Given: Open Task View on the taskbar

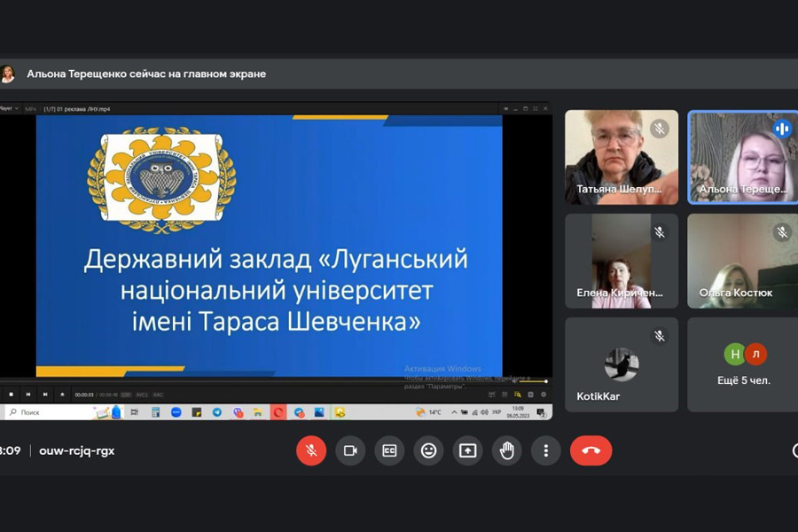Looking at the screenshot, I should [135, 412].
